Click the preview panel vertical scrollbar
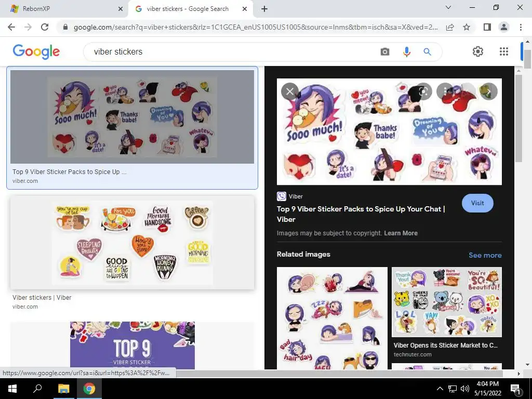 518,119
